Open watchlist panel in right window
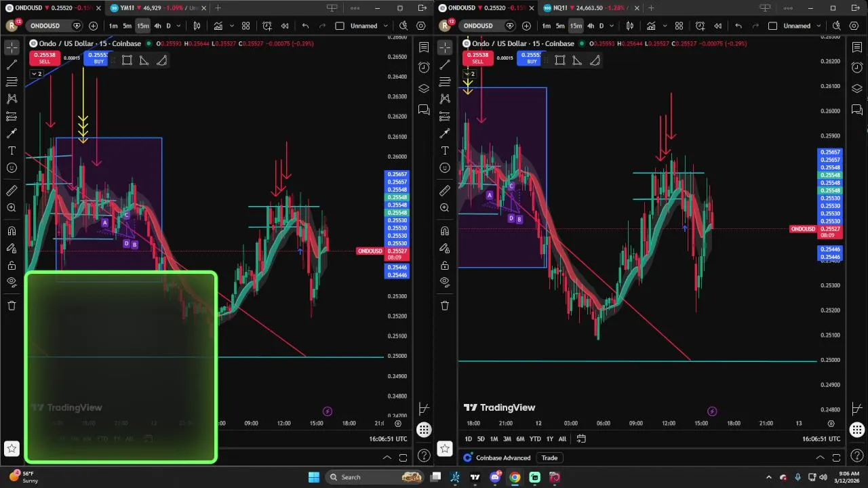This screenshot has height=488, width=868. (857, 47)
